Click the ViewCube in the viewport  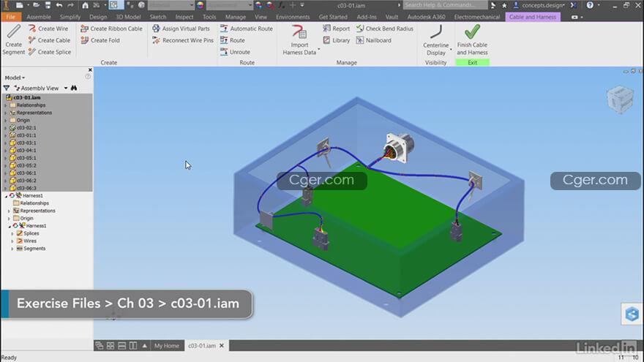point(620,99)
